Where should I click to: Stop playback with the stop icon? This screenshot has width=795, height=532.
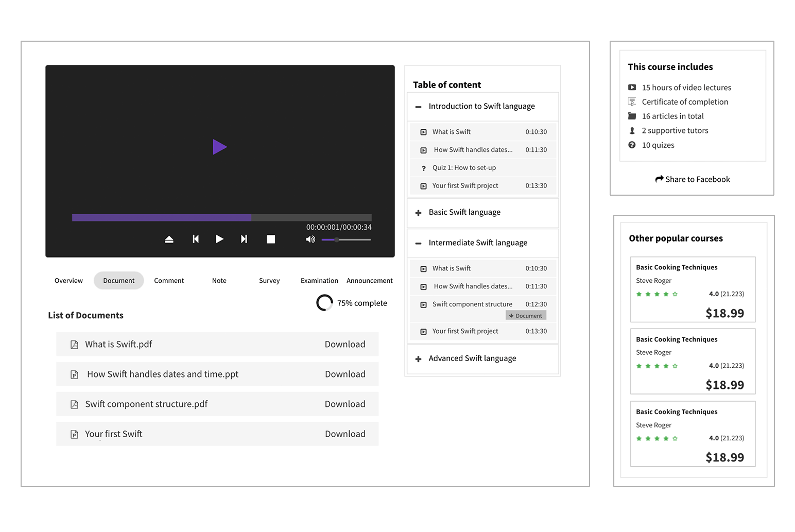pos(271,238)
